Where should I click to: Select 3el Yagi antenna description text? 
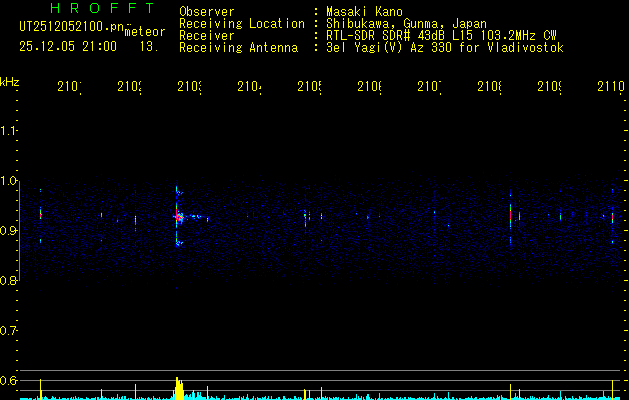point(445,48)
